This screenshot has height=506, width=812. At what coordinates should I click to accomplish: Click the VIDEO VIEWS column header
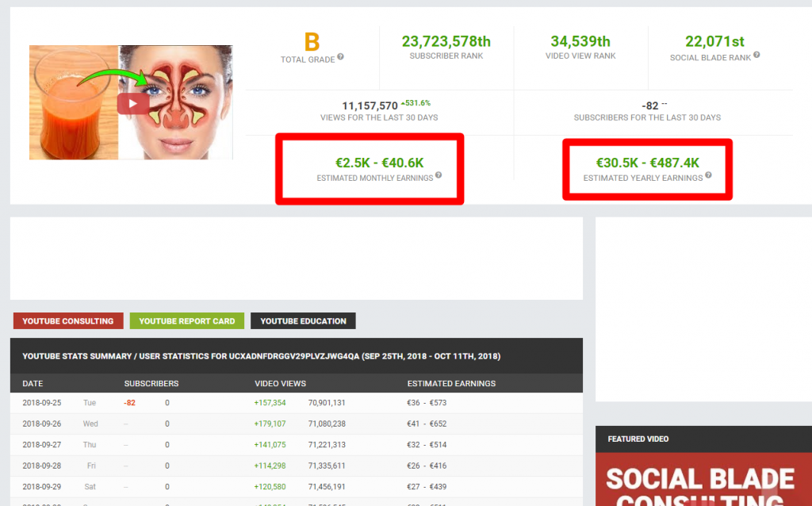pyautogui.click(x=280, y=383)
